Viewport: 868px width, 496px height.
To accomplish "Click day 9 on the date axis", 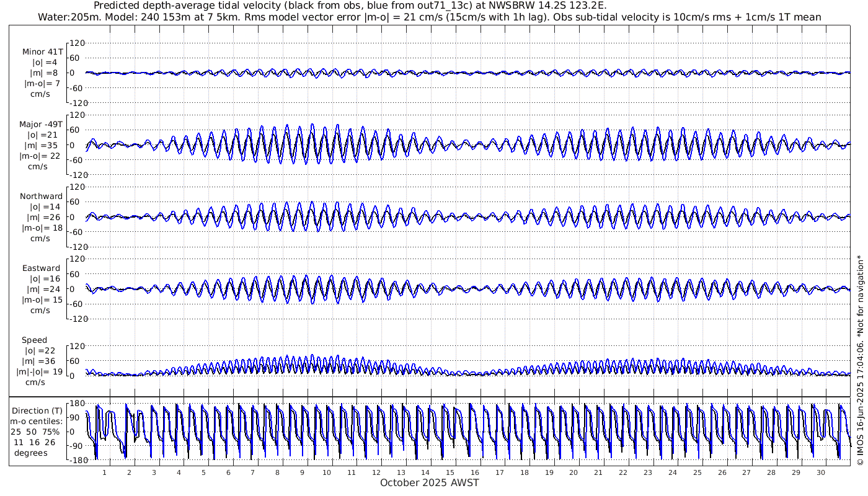I will click(x=302, y=472).
